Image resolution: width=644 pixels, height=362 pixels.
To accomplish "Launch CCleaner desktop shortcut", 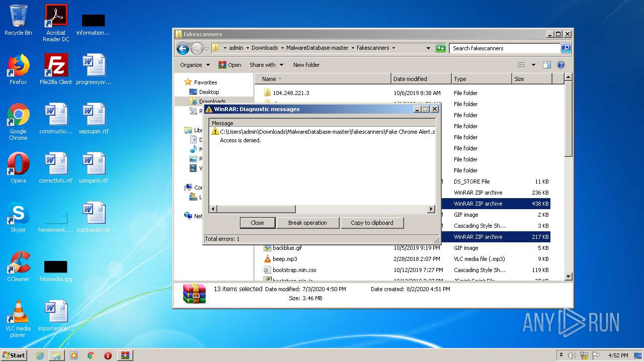I will [18, 266].
